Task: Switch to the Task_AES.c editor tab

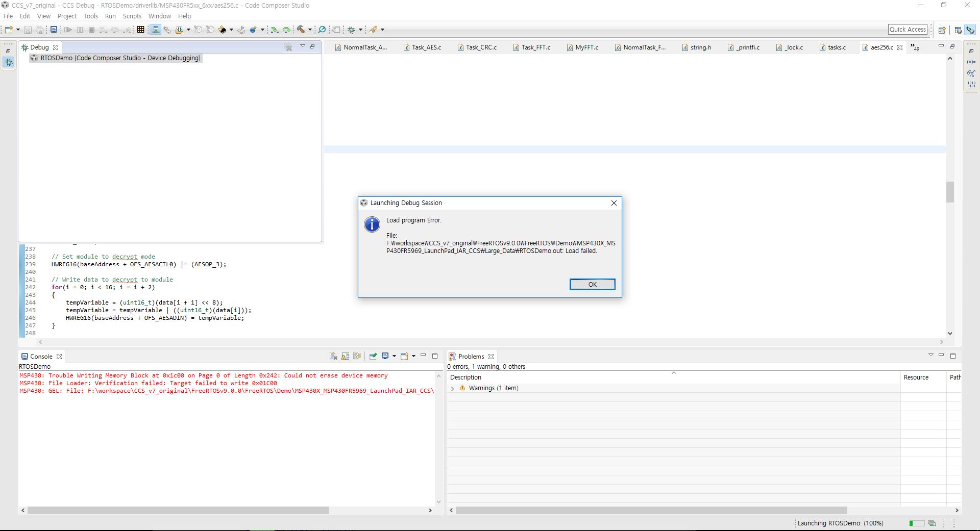Action: pyautogui.click(x=422, y=47)
